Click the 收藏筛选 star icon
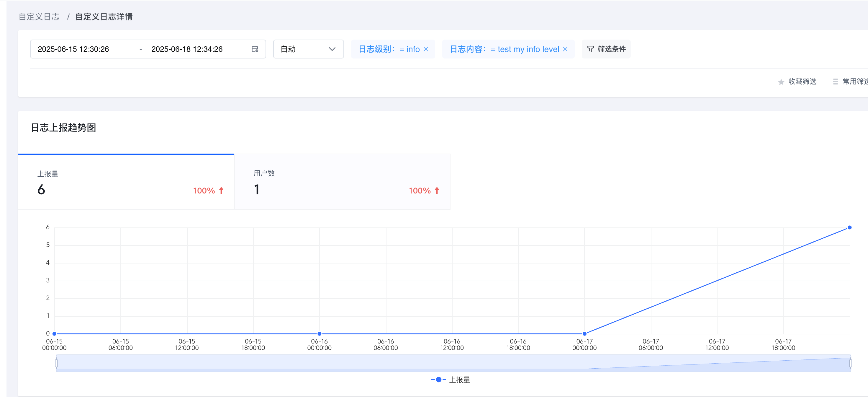Screen dimensions: 868x397 tap(781, 82)
